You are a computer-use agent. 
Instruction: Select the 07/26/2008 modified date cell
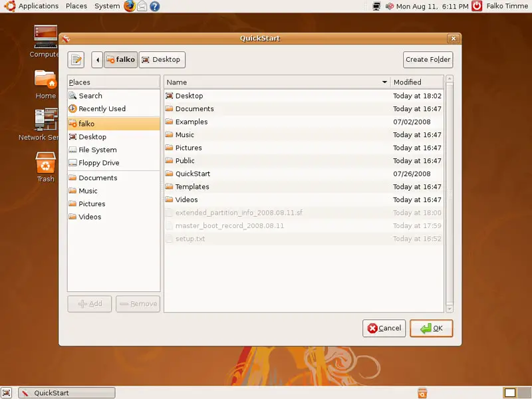(x=412, y=174)
